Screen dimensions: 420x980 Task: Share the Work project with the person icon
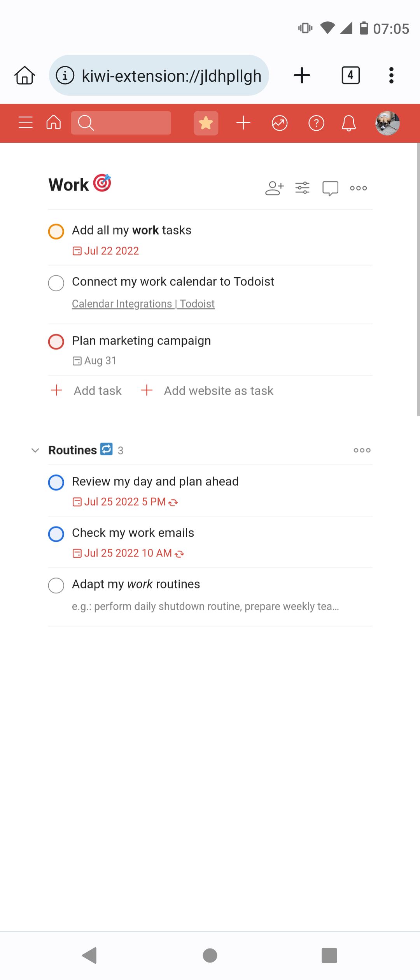point(275,188)
